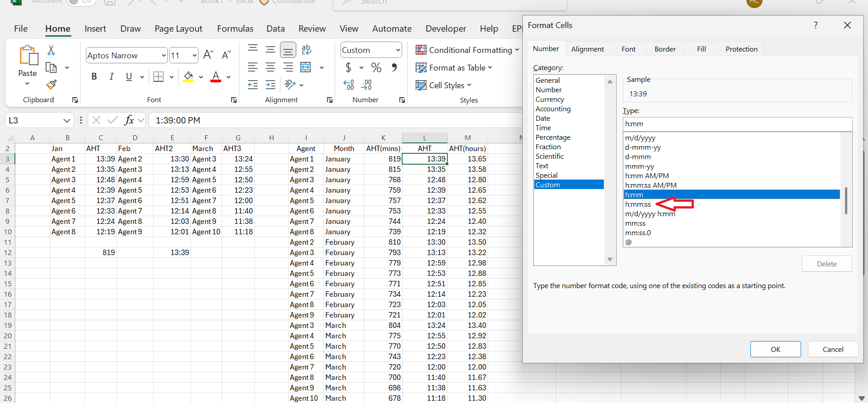Open the Custom number format dropdown
Screen dimensions: 868x403
[398, 50]
